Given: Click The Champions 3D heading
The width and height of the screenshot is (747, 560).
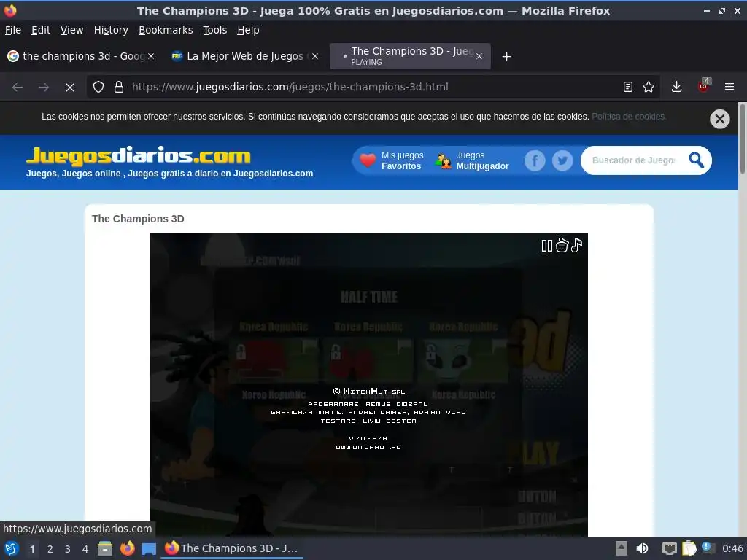Looking at the screenshot, I should click(x=138, y=219).
